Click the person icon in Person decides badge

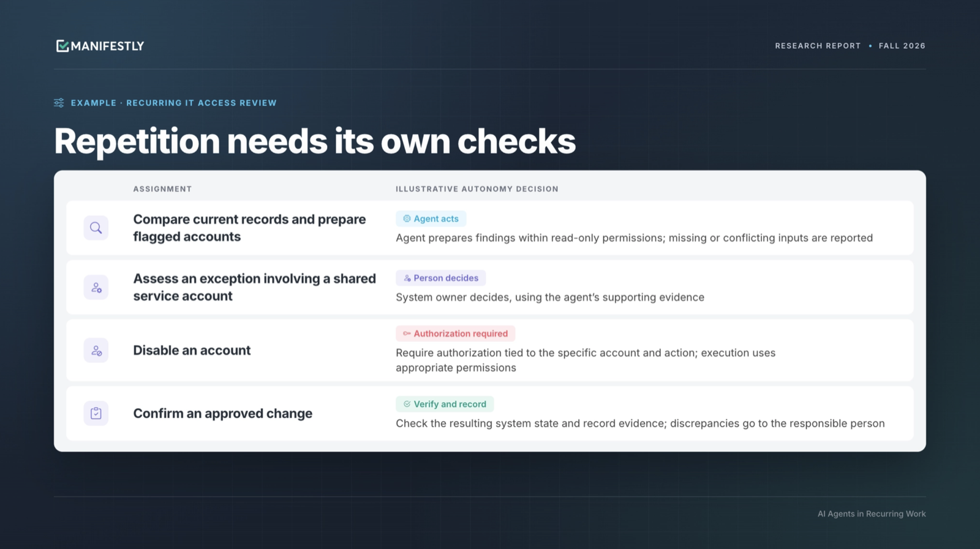pyautogui.click(x=407, y=278)
